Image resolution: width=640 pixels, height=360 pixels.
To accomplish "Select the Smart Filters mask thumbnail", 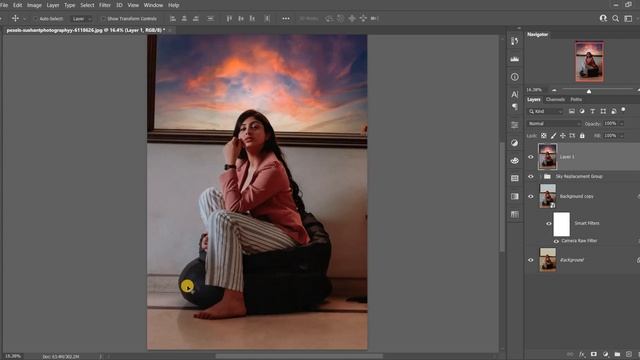I will (x=561, y=224).
